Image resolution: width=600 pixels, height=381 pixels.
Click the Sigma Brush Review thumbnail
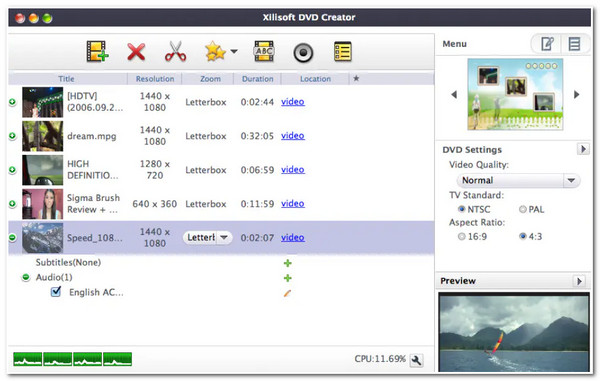[x=42, y=204]
